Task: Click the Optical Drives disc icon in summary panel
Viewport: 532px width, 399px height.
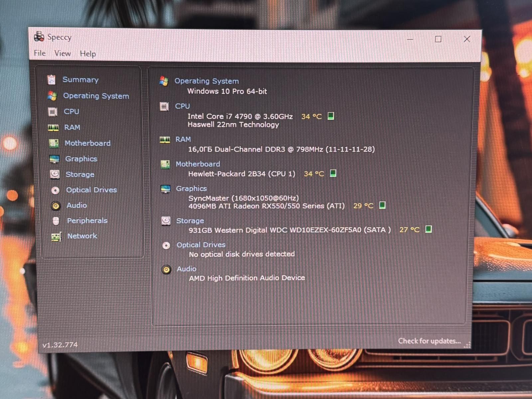Action: [166, 245]
